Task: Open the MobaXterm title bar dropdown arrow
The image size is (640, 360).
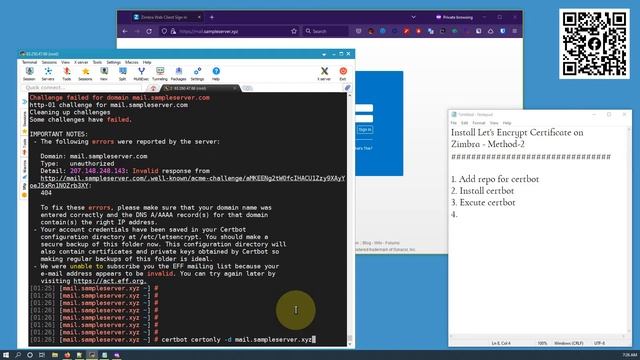Action: (x=324, y=54)
